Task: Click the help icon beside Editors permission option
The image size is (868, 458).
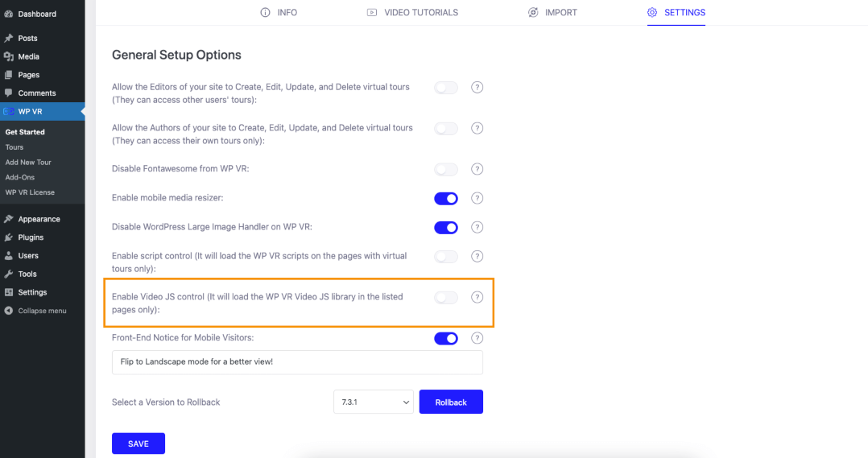Action: [x=477, y=88]
